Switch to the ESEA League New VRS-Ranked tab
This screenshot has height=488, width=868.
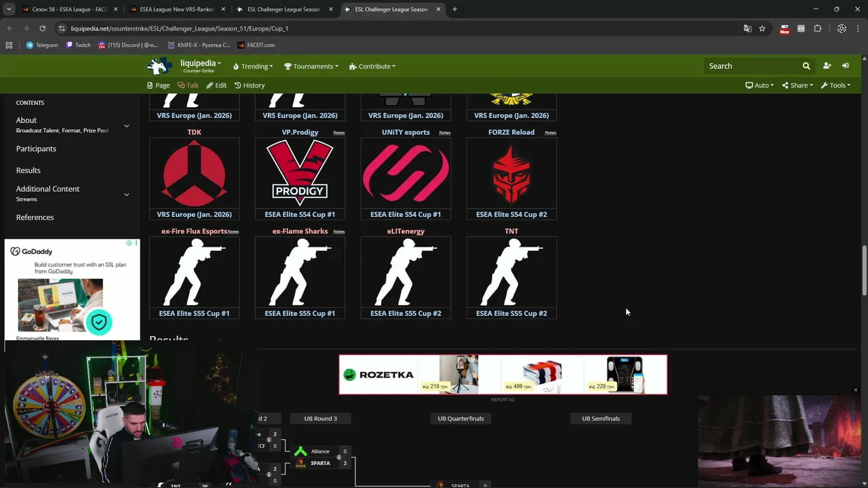pos(176,9)
